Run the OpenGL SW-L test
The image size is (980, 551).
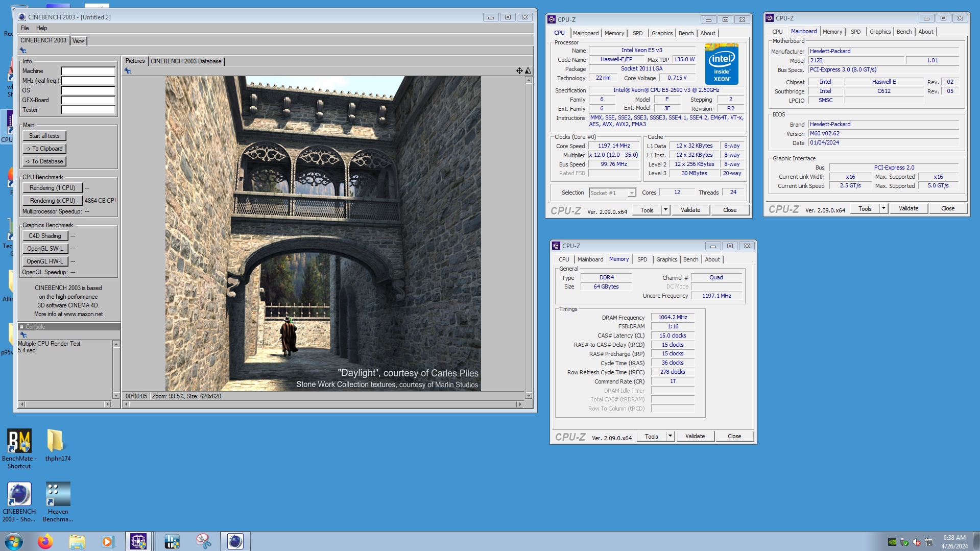click(x=45, y=249)
